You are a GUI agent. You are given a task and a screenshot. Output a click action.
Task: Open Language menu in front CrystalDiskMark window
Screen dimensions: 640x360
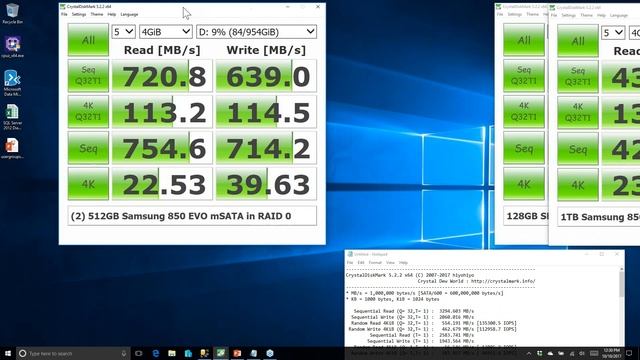[x=129, y=14]
